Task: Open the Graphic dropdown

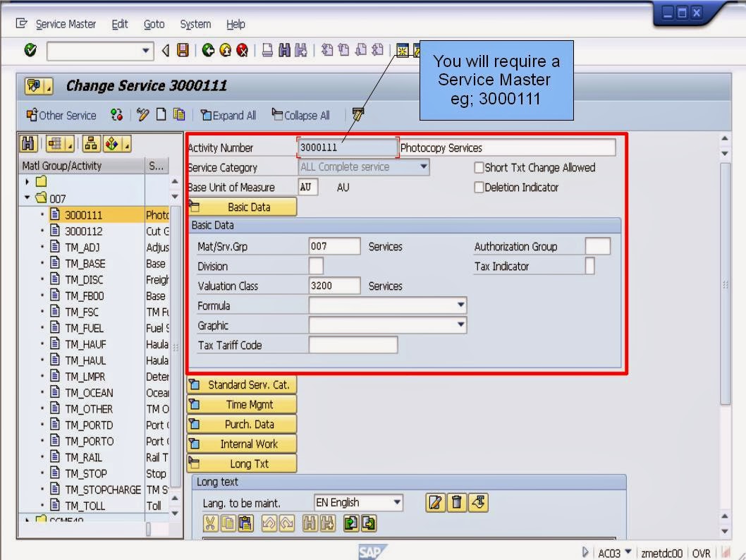Action: coord(460,325)
